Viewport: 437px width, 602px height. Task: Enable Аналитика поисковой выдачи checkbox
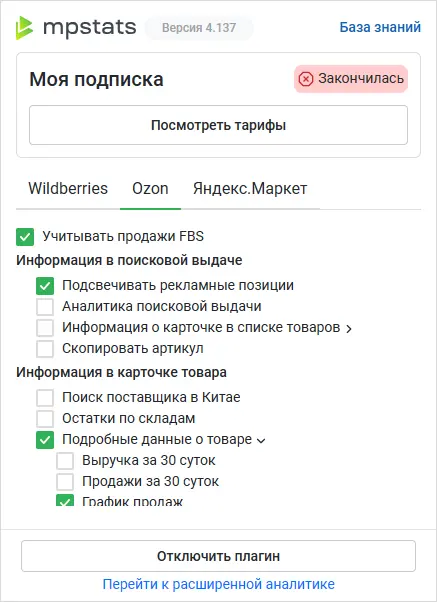(45, 307)
